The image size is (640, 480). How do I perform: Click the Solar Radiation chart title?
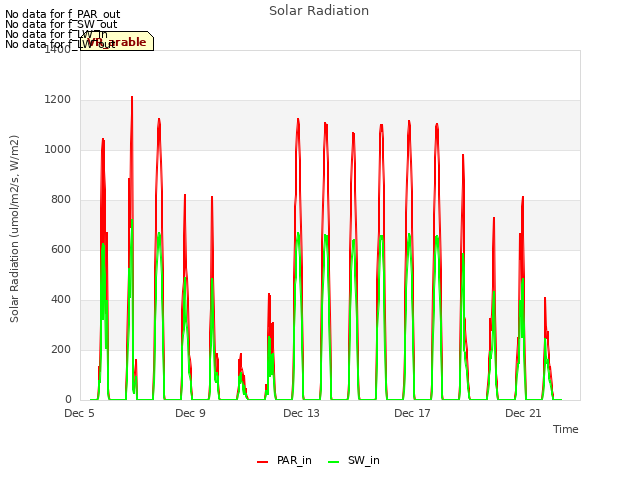[319, 11]
